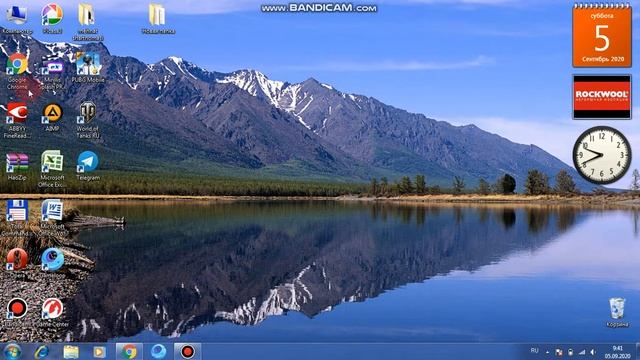The height and width of the screenshot is (360, 640).
Task: Open the network signal tray icon
Action: pyautogui.click(x=582, y=352)
